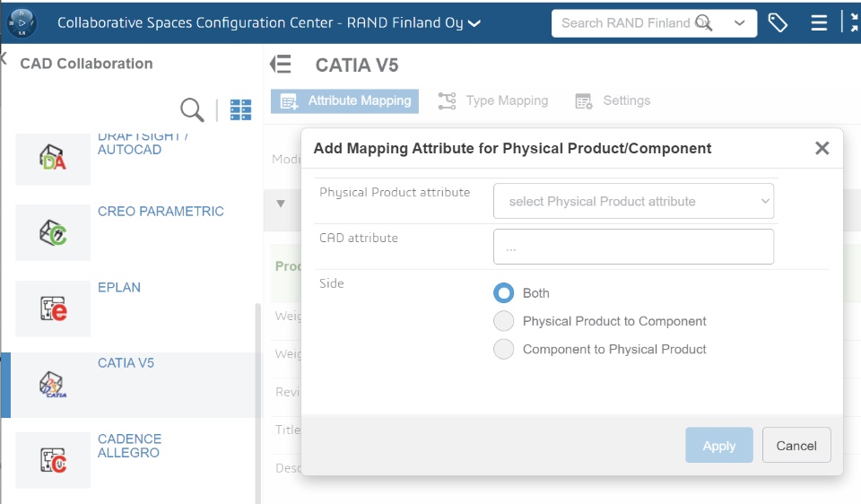861x504 pixels.
Task: Open the Cadence Allegro connector icon
Action: pos(53,460)
